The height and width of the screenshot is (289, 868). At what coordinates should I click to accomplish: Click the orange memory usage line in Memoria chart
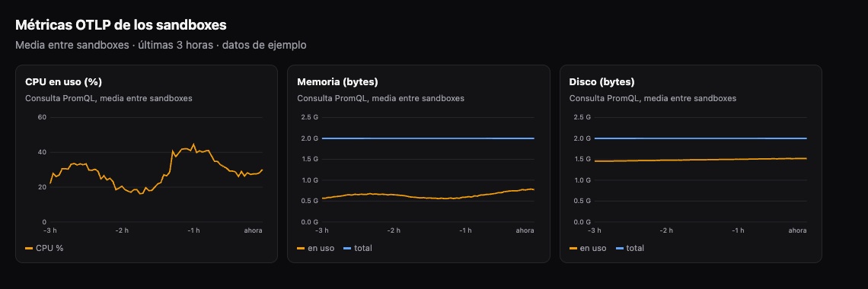pos(428,197)
